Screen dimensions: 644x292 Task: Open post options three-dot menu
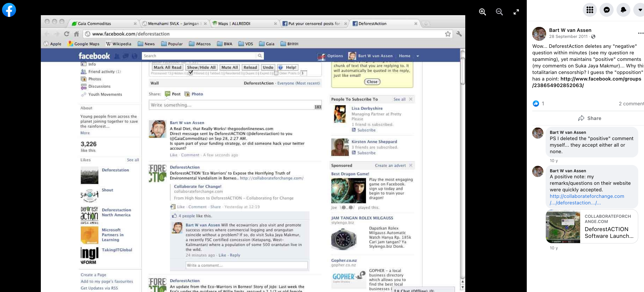[x=640, y=33]
